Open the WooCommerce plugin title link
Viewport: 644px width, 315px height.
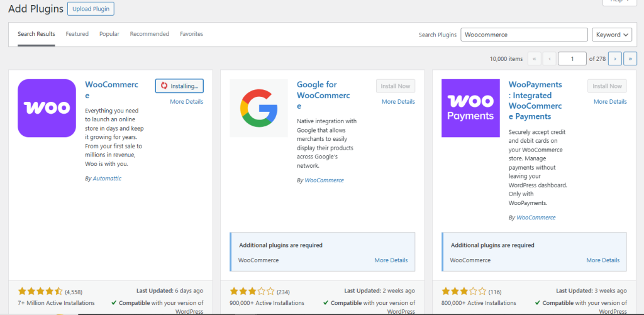pyautogui.click(x=112, y=90)
